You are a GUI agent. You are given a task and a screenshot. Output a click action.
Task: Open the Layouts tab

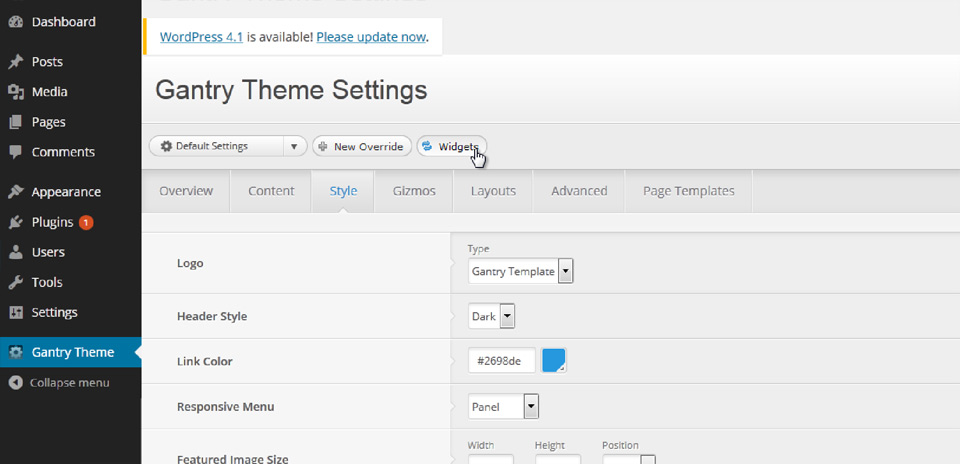coord(493,191)
